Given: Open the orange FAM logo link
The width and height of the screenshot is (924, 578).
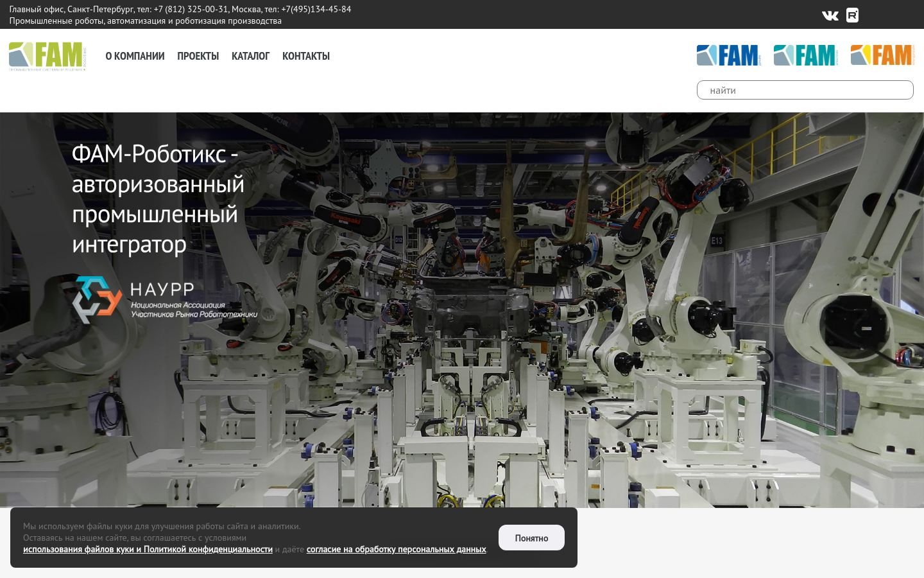Looking at the screenshot, I should 883,55.
